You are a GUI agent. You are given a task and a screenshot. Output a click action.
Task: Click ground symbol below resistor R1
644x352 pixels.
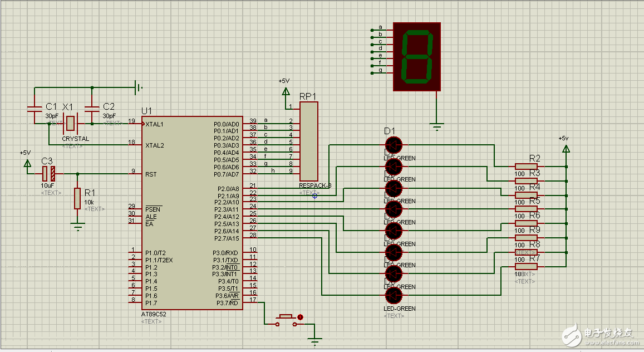77,227
